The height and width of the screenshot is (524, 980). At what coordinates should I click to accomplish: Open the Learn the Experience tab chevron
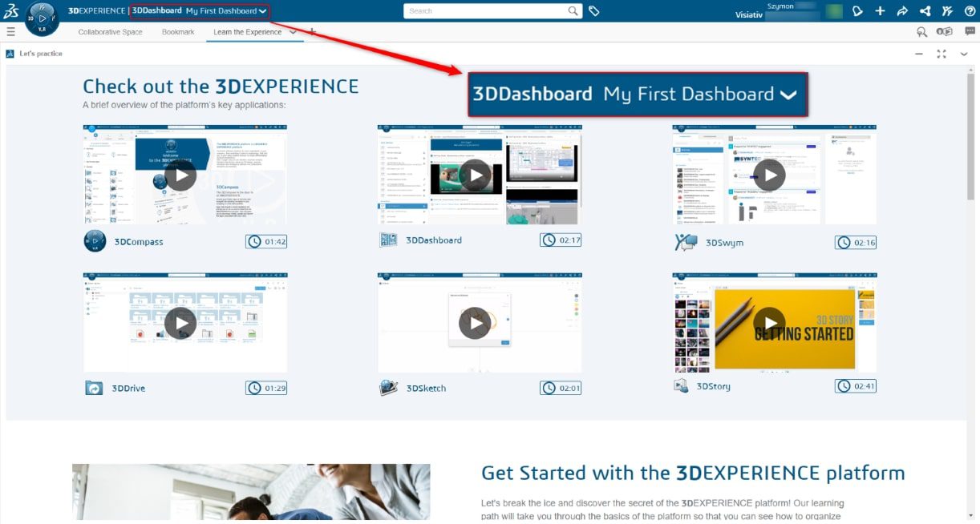(x=292, y=32)
